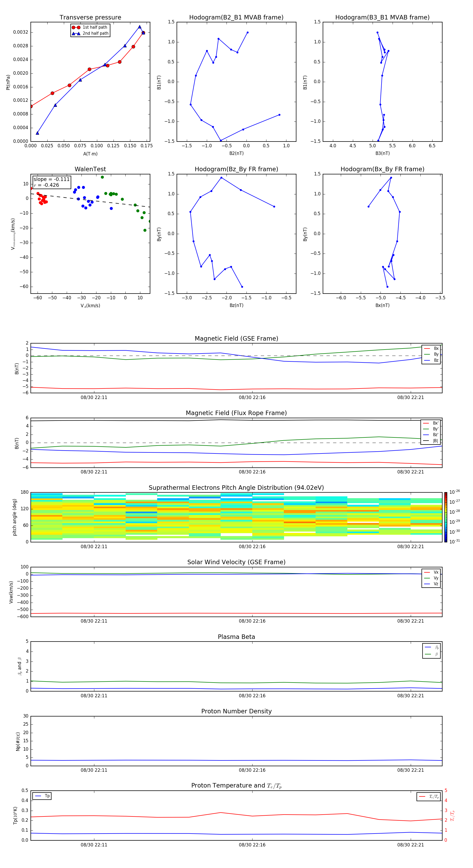Click the "Pt(nPa)" y-axis label
Viewport: 473px width, 868px height.
pyautogui.click(x=8, y=82)
